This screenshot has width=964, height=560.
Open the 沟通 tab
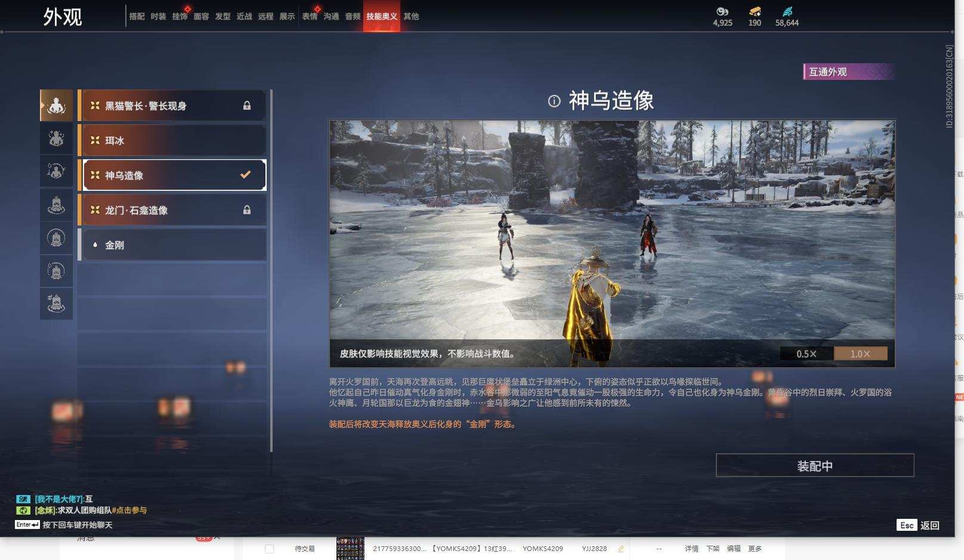(x=331, y=16)
